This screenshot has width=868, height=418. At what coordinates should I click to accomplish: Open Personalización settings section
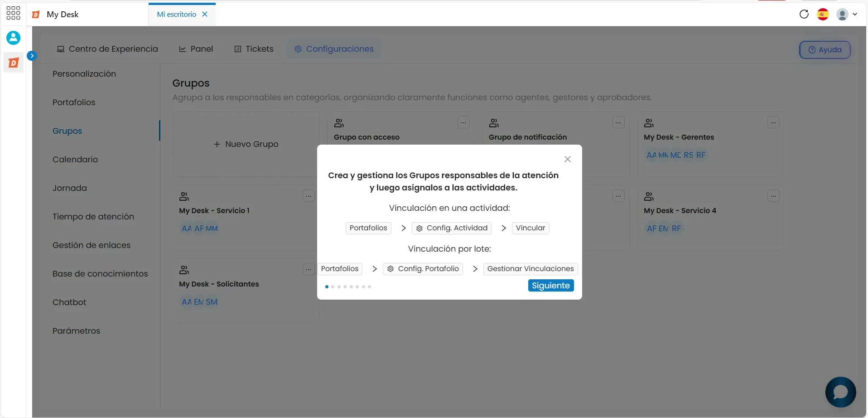coord(84,74)
